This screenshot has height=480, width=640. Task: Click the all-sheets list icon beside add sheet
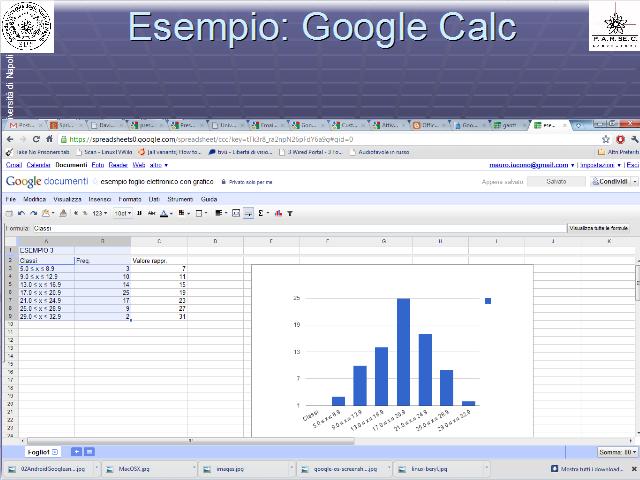pos(89,452)
